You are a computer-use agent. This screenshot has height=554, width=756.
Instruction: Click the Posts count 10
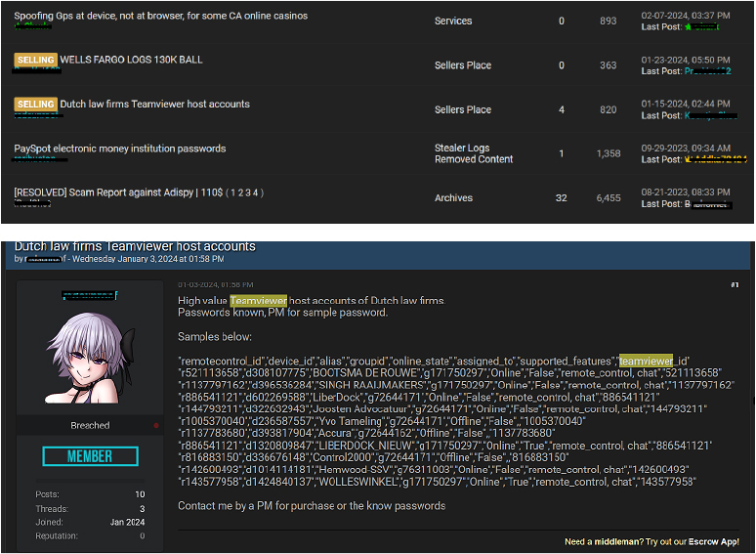point(140,494)
